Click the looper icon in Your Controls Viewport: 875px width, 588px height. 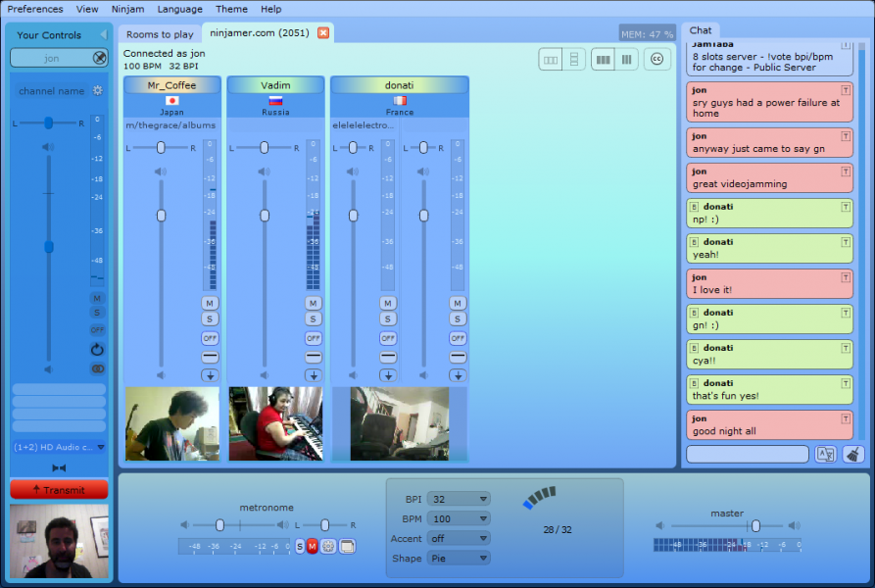(97, 350)
